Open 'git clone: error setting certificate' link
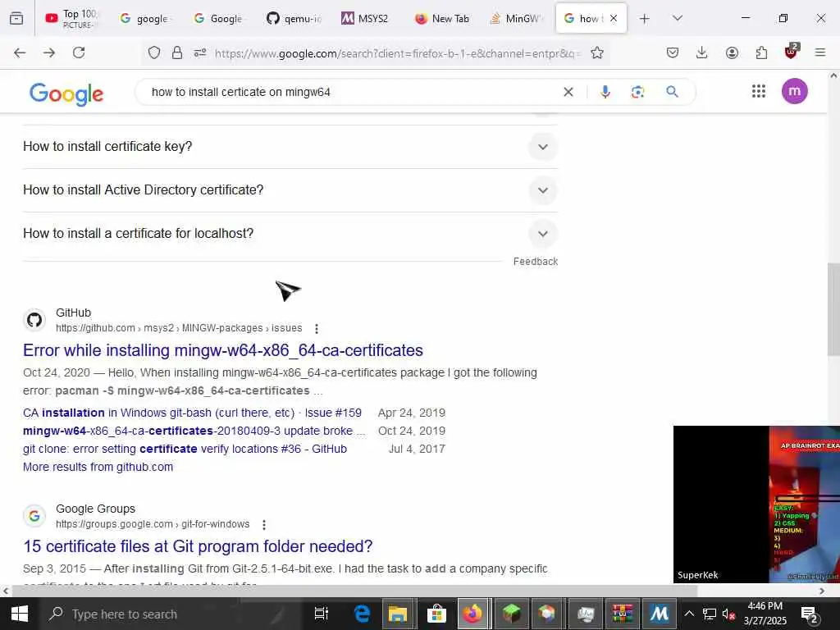The height and width of the screenshot is (630, 840). point(185,449)
